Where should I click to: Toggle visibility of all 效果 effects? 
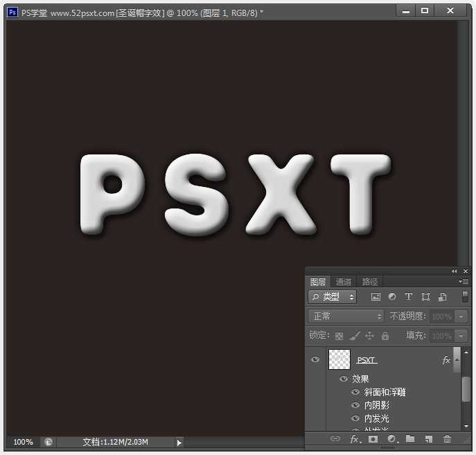[x=344, y=379]
